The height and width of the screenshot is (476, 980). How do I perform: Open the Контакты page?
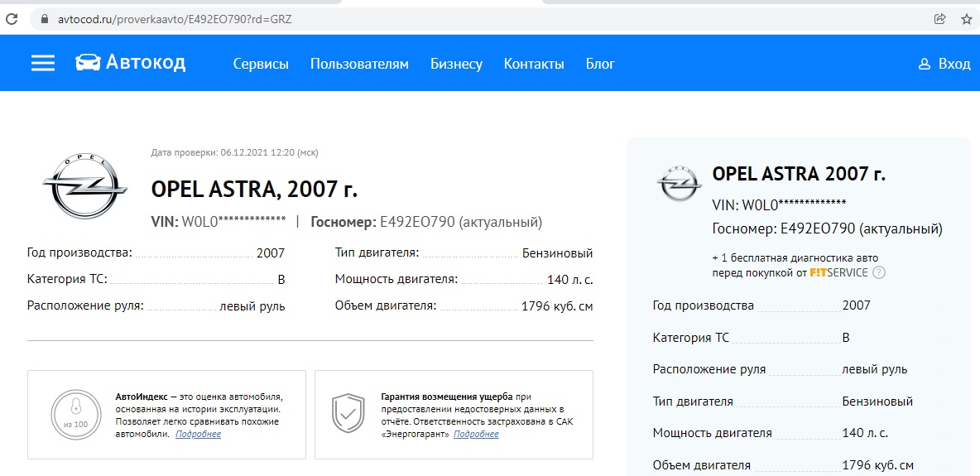click(x=534, y=65)
